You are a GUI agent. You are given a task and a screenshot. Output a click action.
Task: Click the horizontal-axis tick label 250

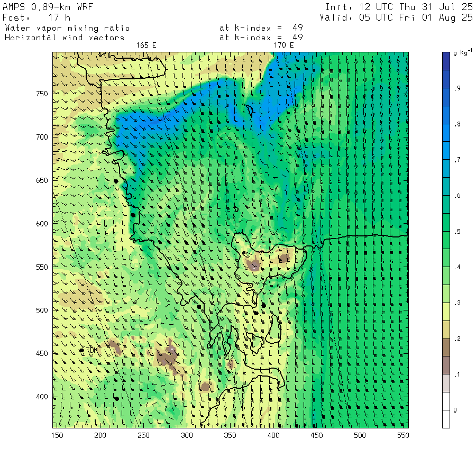(143, 435)
